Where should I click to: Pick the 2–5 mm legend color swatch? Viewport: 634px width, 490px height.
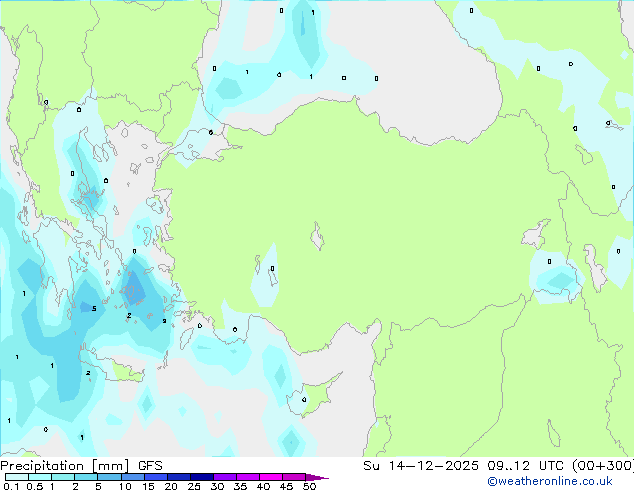tap(86, 477)
